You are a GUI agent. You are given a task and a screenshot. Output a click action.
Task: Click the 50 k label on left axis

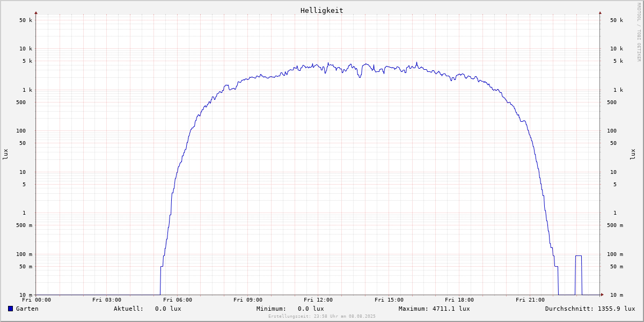coord(26,20)
